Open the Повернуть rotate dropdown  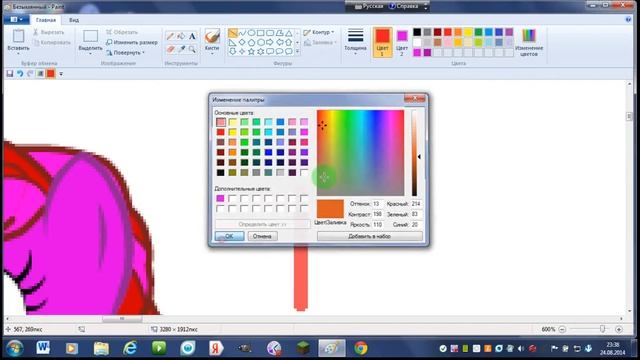click(126, 53)
